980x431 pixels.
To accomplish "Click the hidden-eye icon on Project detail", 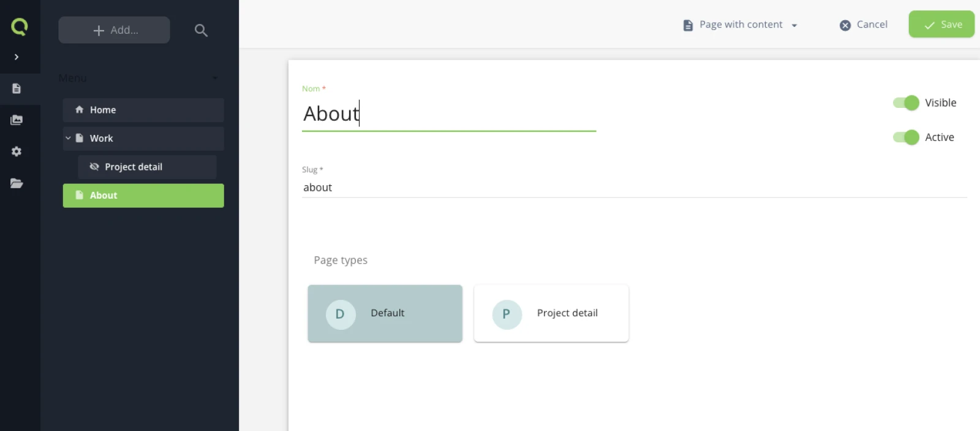I will pos(94,167).
